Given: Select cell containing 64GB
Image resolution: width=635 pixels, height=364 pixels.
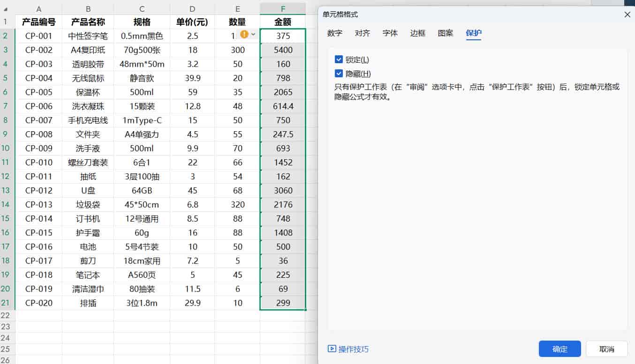Looking at the screenshot, I should pos(142,190).
